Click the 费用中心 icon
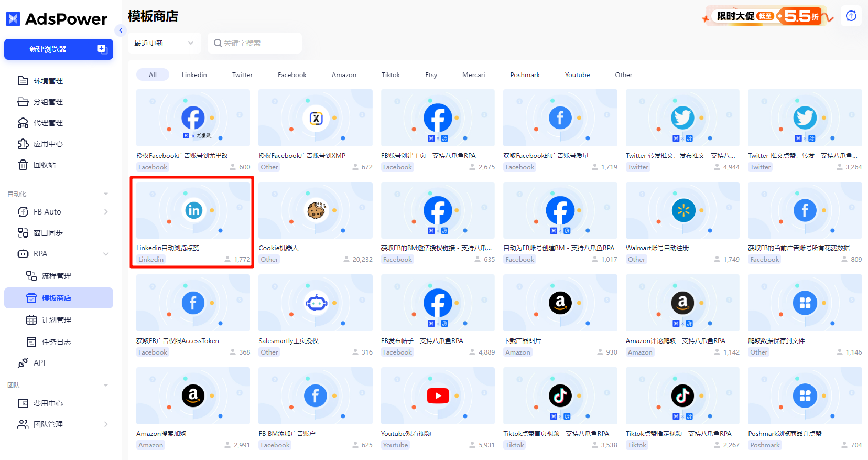 coord(23,403)
